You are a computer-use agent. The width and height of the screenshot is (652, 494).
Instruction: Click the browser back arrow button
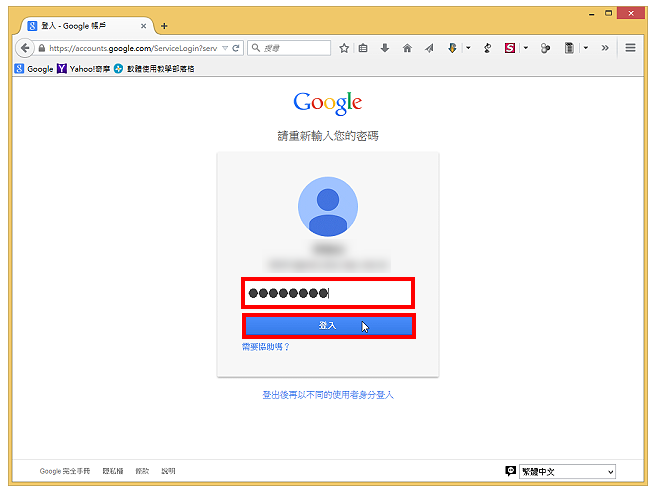[x=25, y=48]
